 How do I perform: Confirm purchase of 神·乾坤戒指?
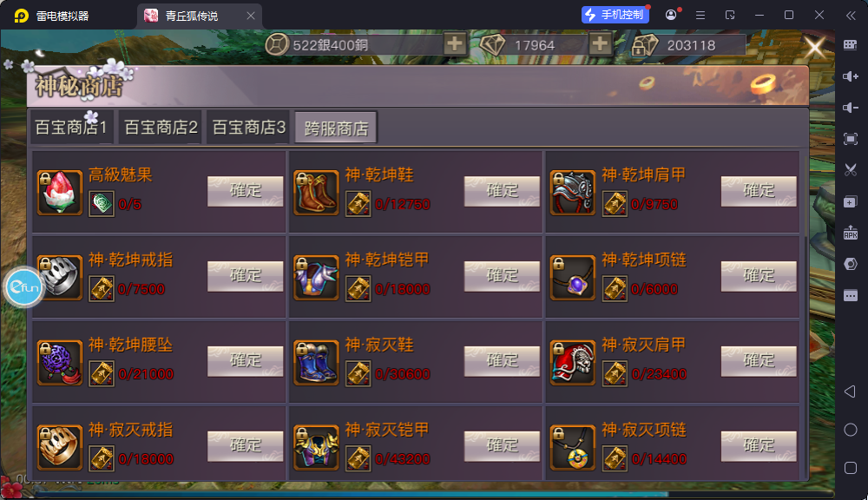pos(246,276)
